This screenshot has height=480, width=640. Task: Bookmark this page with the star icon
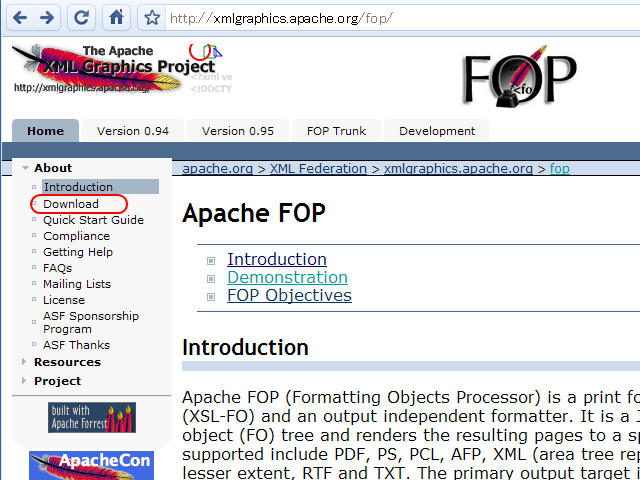click(x=152, y=18)
